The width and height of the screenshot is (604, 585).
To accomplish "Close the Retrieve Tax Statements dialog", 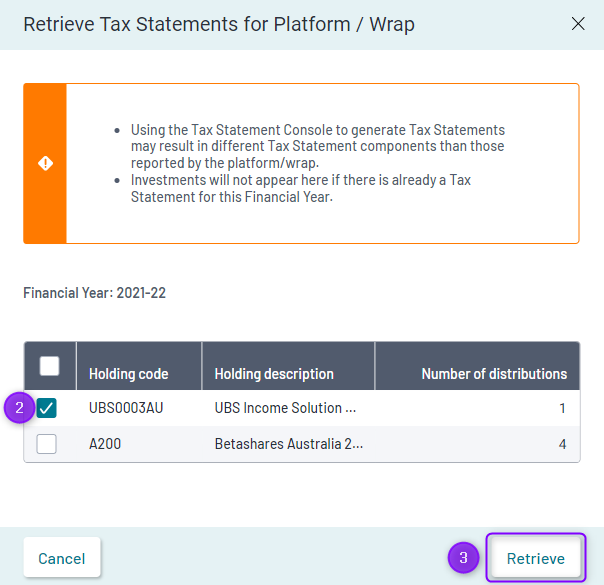I will click(x=578, y=24).
